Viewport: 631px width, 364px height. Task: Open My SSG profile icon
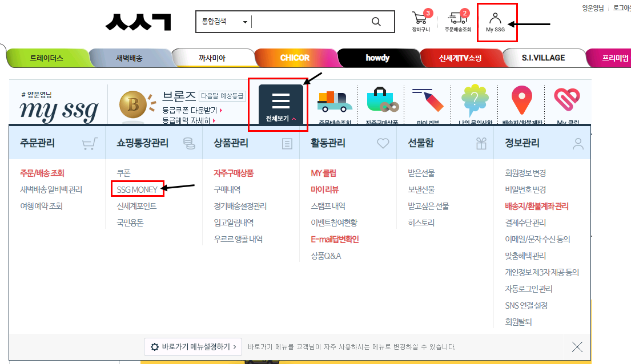(495, 22)
